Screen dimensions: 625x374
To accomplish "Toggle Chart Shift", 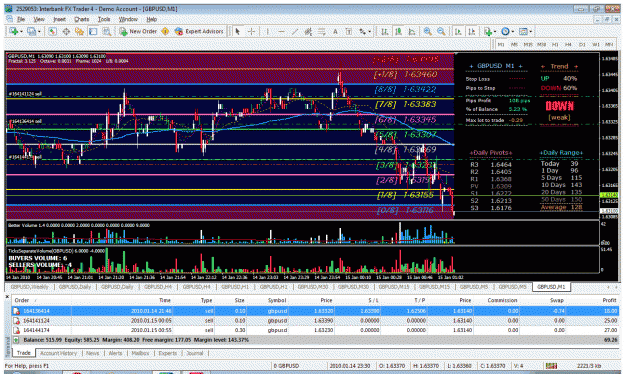I will coord(472,31).
